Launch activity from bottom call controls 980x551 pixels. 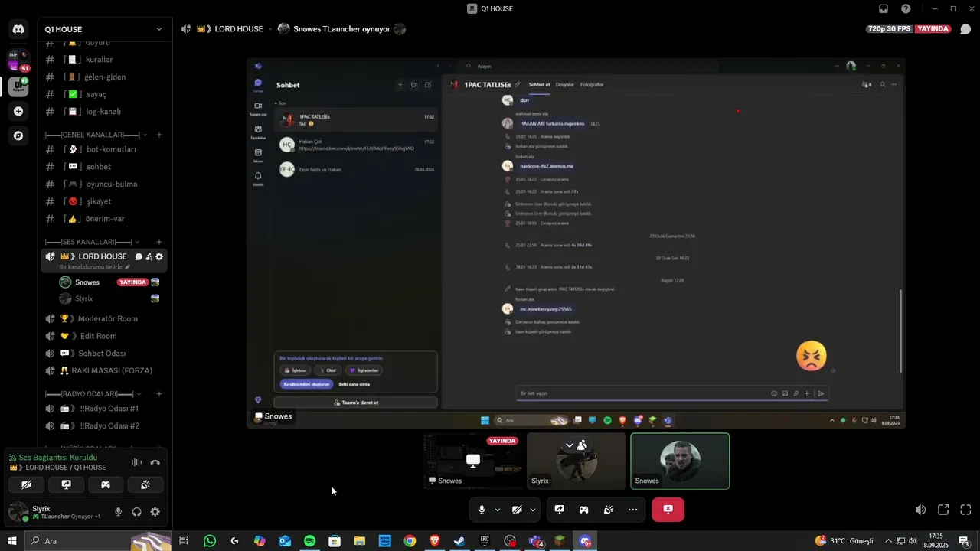pos(583,510)
